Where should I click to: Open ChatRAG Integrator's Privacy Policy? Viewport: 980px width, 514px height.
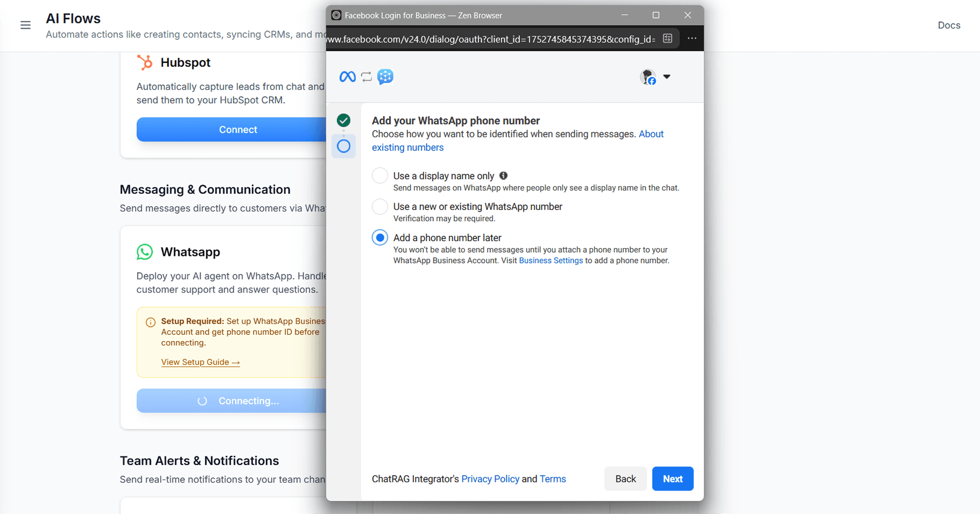[490, 479]
